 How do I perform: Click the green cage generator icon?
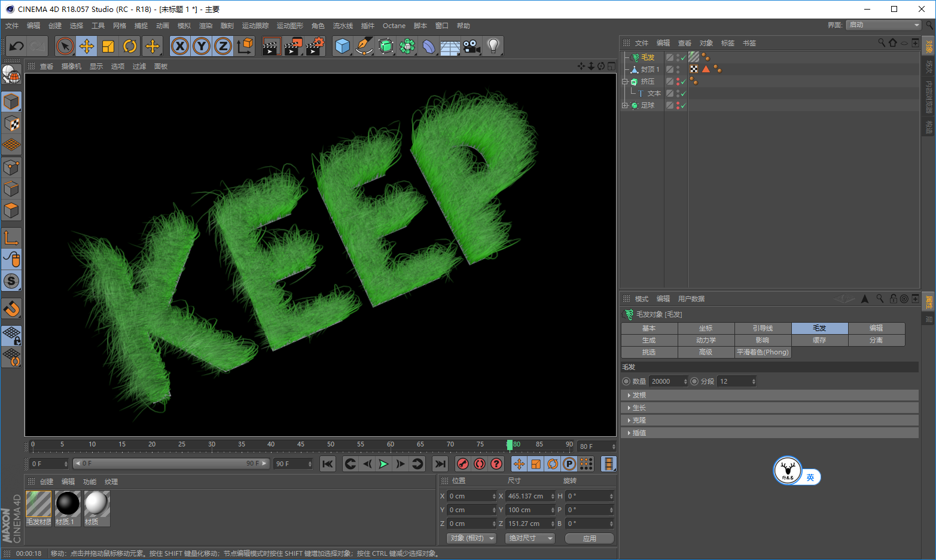[x=386, y=46]
